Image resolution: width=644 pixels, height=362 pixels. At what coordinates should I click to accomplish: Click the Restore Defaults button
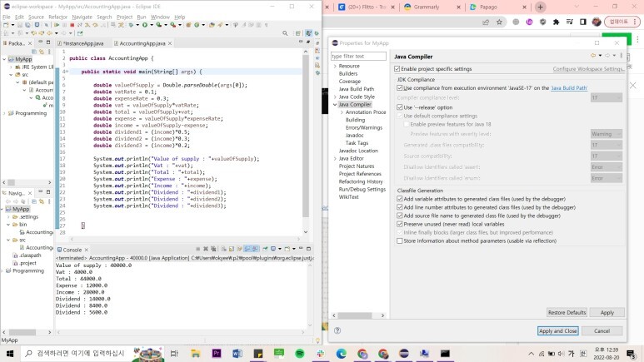tap(567, 312)
